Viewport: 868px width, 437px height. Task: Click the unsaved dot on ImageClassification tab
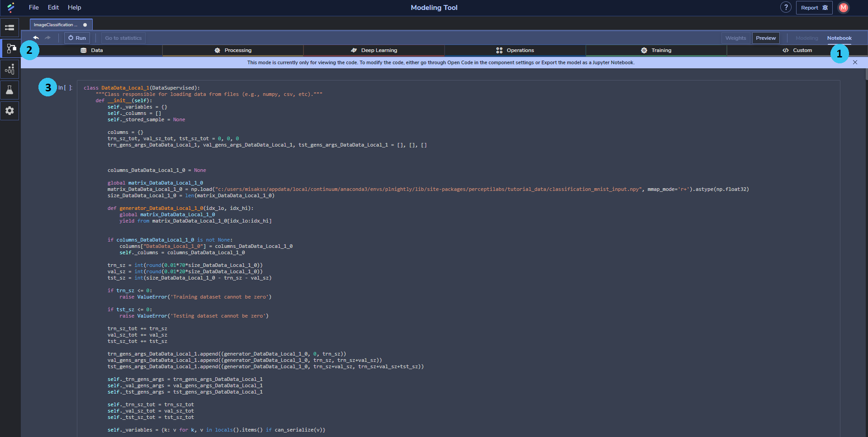point(85,25)
